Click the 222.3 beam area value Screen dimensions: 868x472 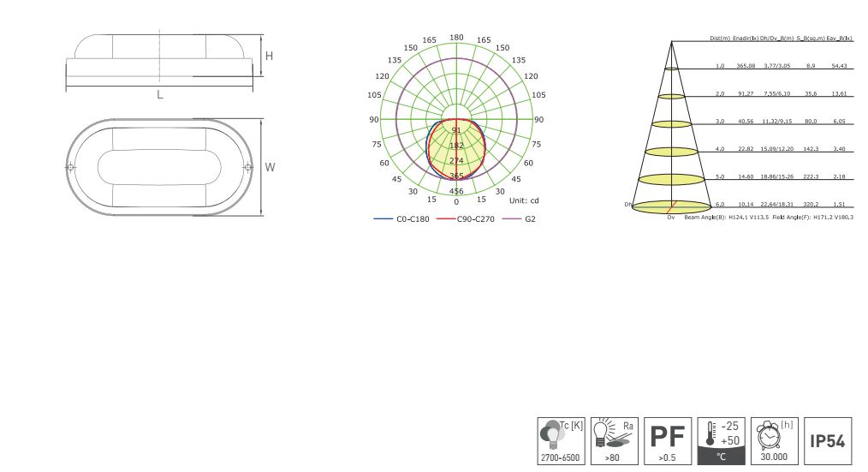pos(811,176)
